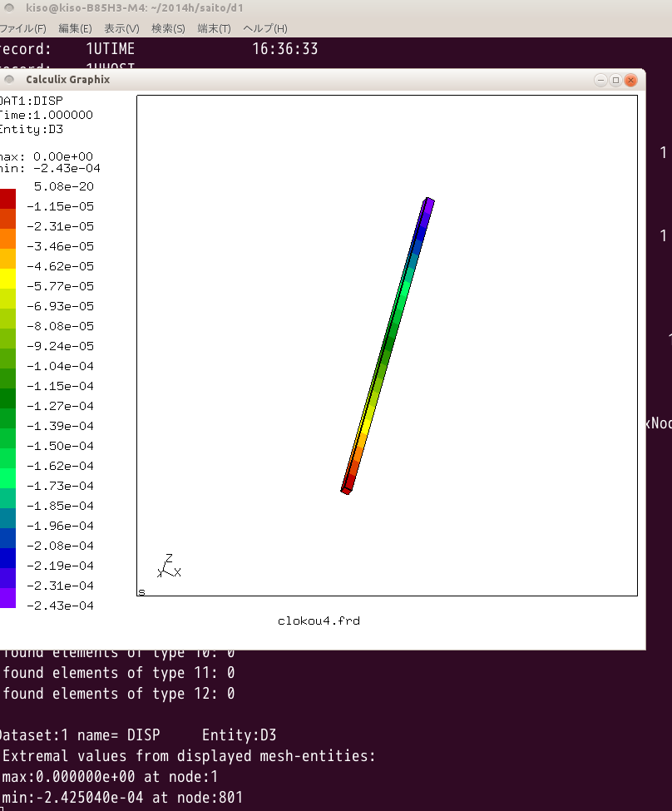Click the legend value -1.50e-04

(x=61, y=446)
